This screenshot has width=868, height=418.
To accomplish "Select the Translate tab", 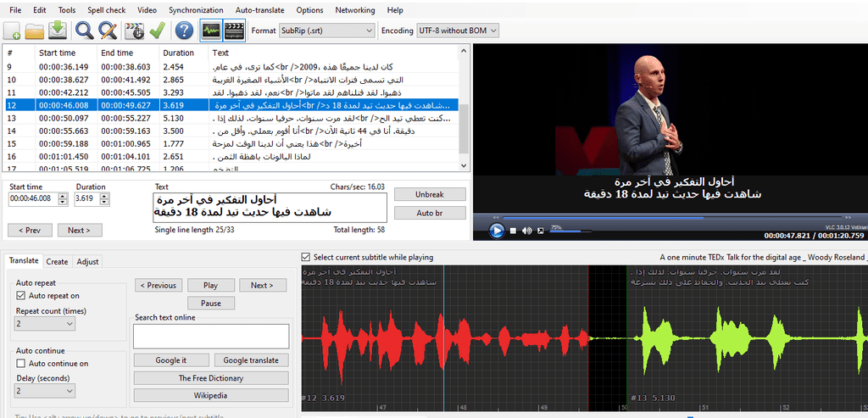I will click(24, 261).
